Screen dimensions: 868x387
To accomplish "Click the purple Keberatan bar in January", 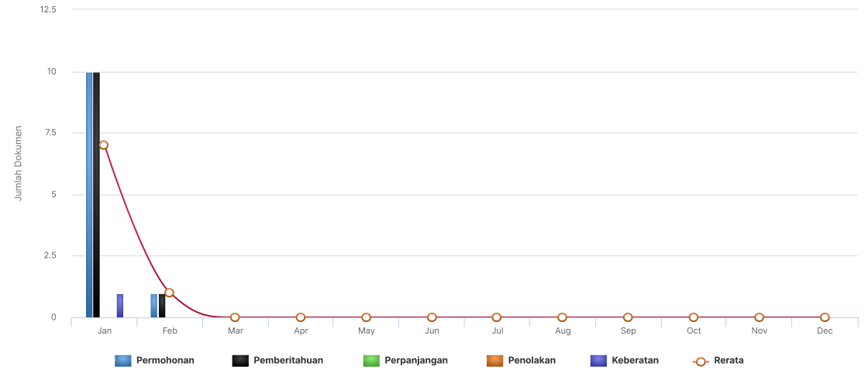I will coord(120,306).
